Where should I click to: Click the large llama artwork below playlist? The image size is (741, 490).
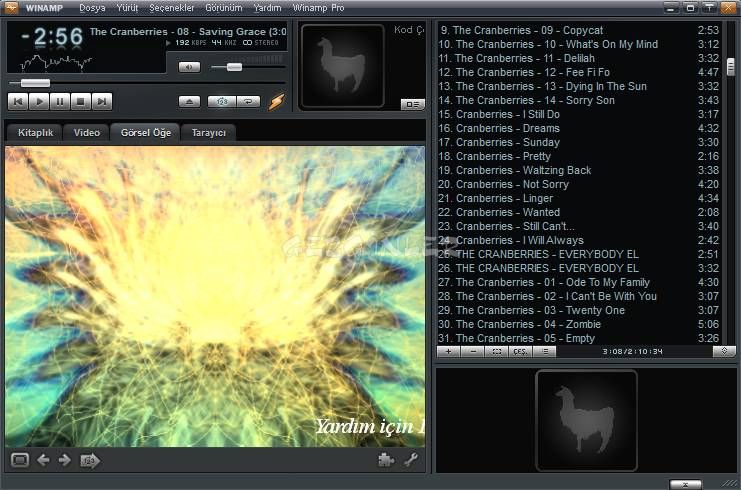586,421
